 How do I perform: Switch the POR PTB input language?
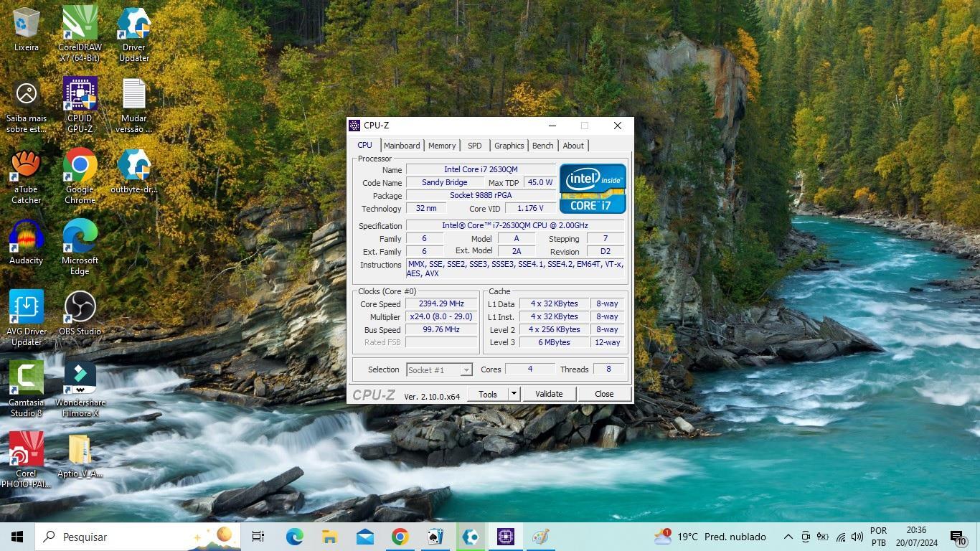click(878, 537)
